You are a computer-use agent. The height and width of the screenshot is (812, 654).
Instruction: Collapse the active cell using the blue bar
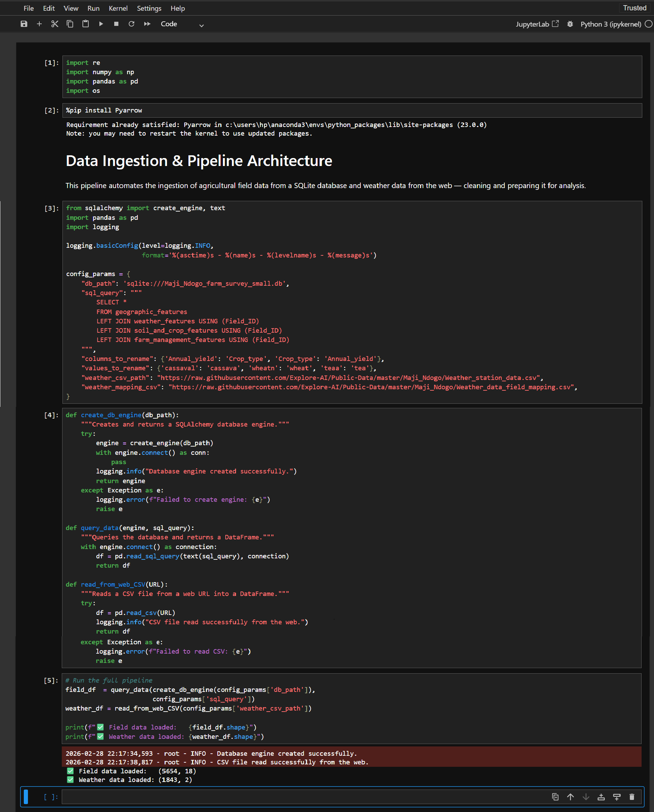(26, 797)
